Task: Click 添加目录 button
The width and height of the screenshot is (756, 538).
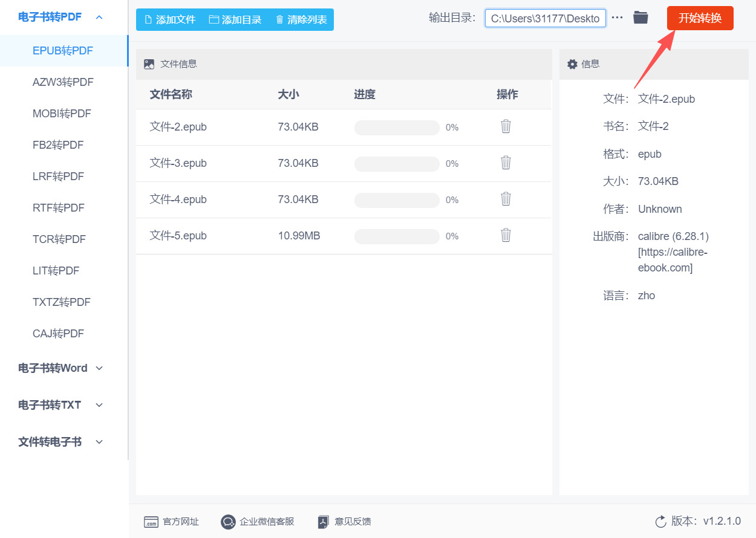Action: click(x=235, y=20)
